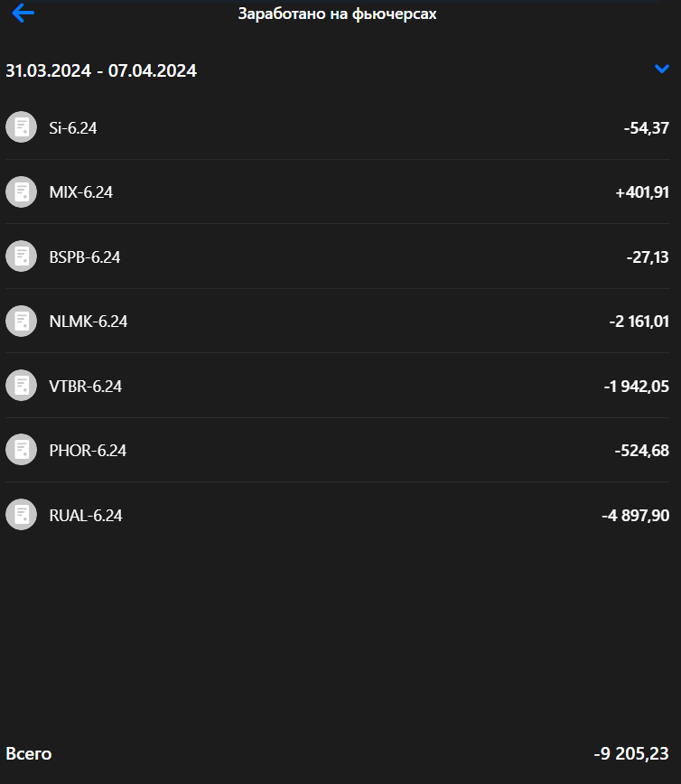
Task: Click the VTBR-6.24 loss value -1 942,05
Action: pos(636,387)
